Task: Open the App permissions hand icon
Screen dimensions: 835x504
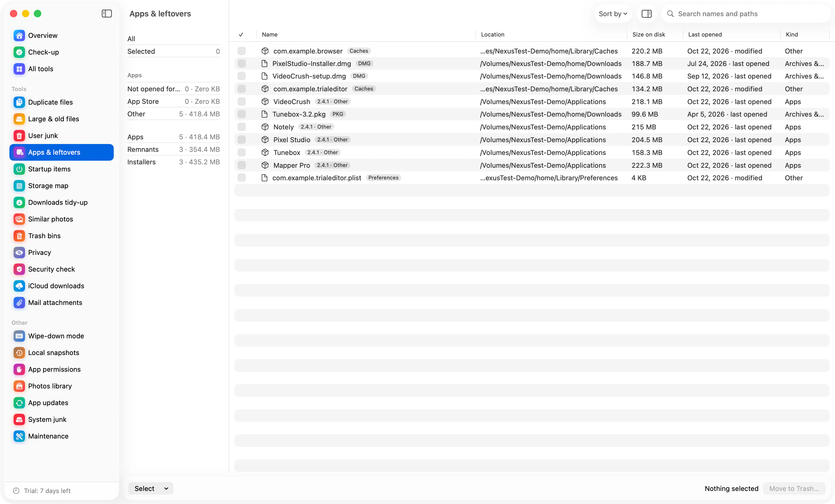Action: pyautogui.click(x=19, y=369)
